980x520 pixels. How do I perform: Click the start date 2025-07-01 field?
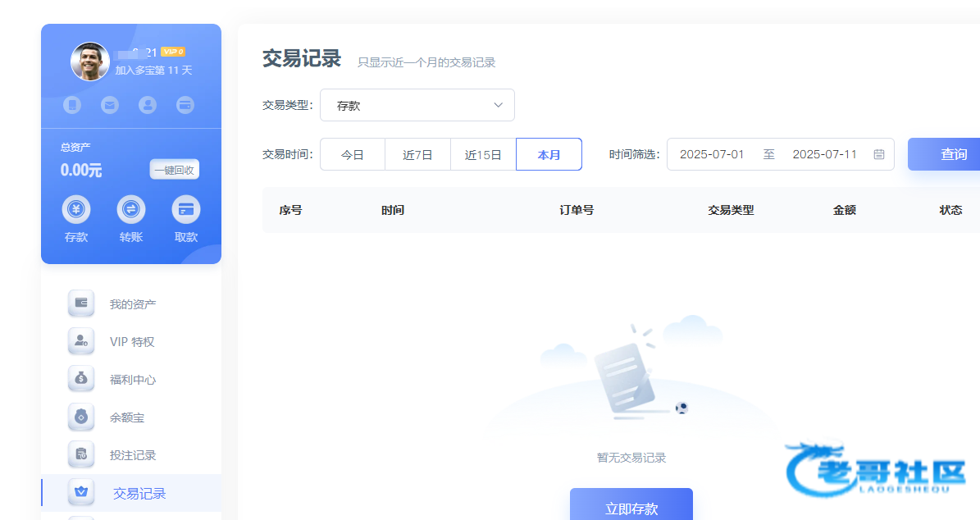coord(712,154)
